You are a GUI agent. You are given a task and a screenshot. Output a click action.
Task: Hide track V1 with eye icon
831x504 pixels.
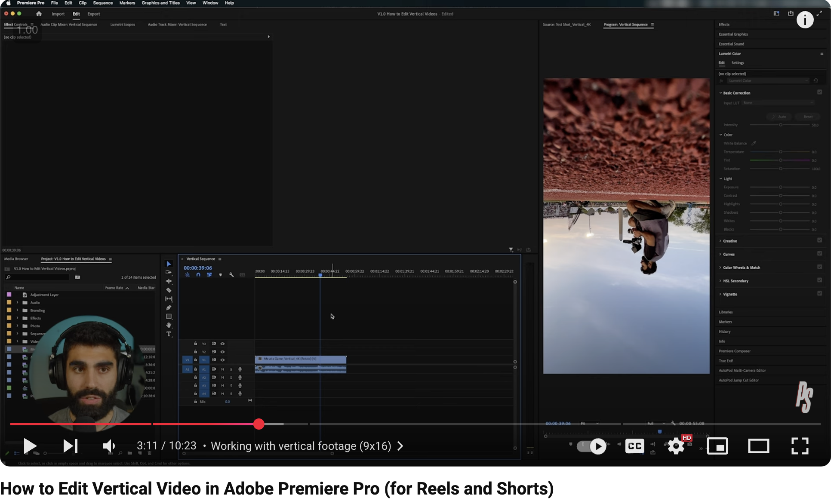click(x=222, y=360)
